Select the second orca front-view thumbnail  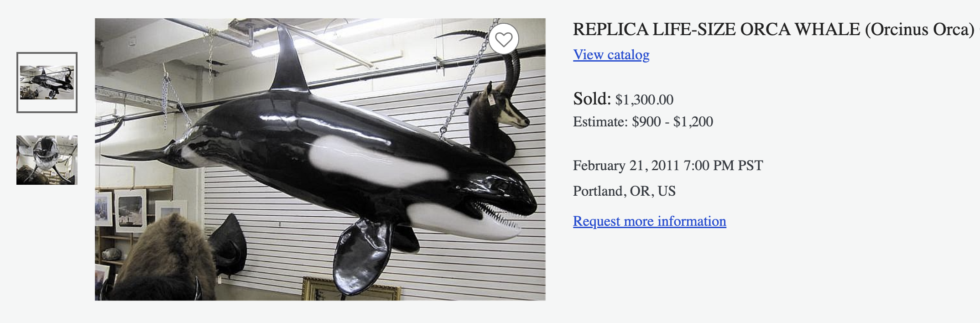coord(47,160)
